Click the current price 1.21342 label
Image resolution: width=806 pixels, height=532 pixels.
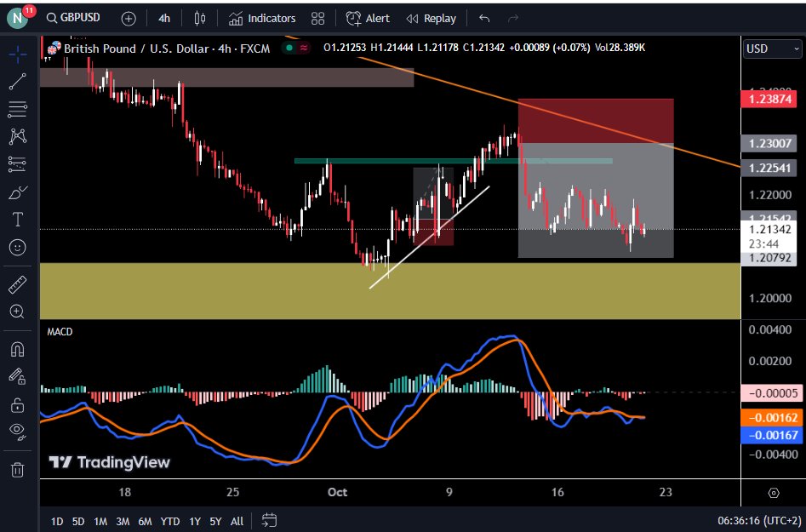[769, 229]
